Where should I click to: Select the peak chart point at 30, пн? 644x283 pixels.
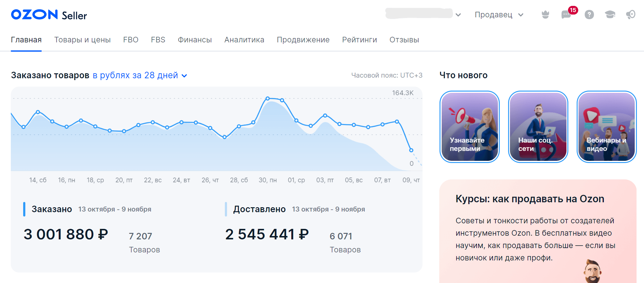[268, 98]
